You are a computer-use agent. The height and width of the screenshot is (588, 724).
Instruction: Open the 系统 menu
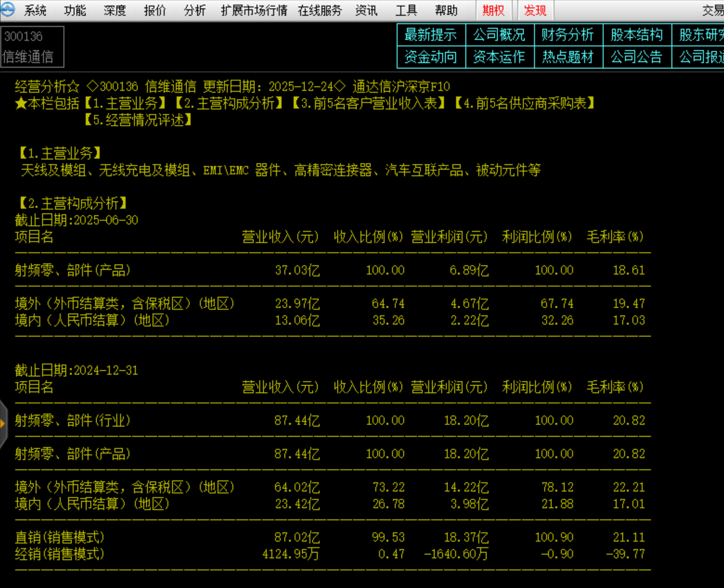(x=35, y=10)
